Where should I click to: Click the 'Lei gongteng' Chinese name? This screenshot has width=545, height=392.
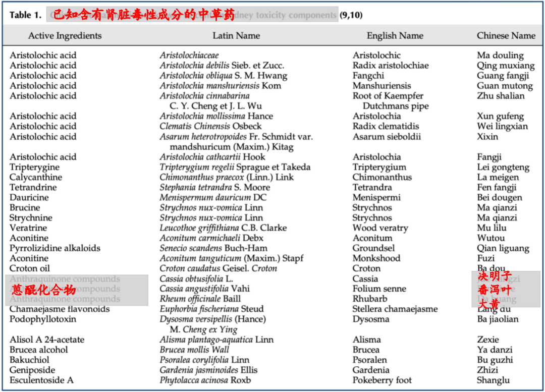[x=503, y=167]
